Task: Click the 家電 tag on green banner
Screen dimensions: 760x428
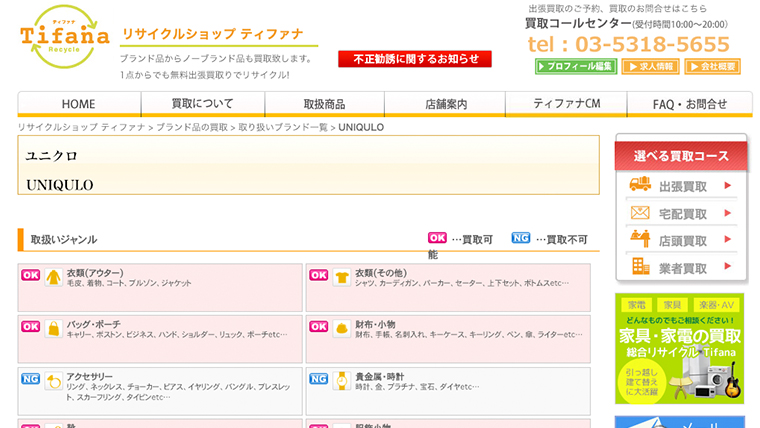Action: pyautogui.click(x=636, y=305)
